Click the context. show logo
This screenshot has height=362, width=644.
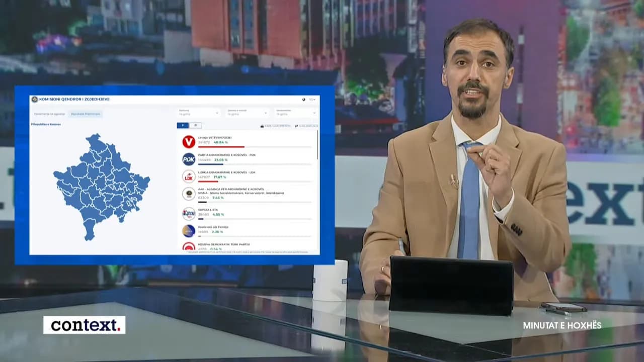(84, 325)
